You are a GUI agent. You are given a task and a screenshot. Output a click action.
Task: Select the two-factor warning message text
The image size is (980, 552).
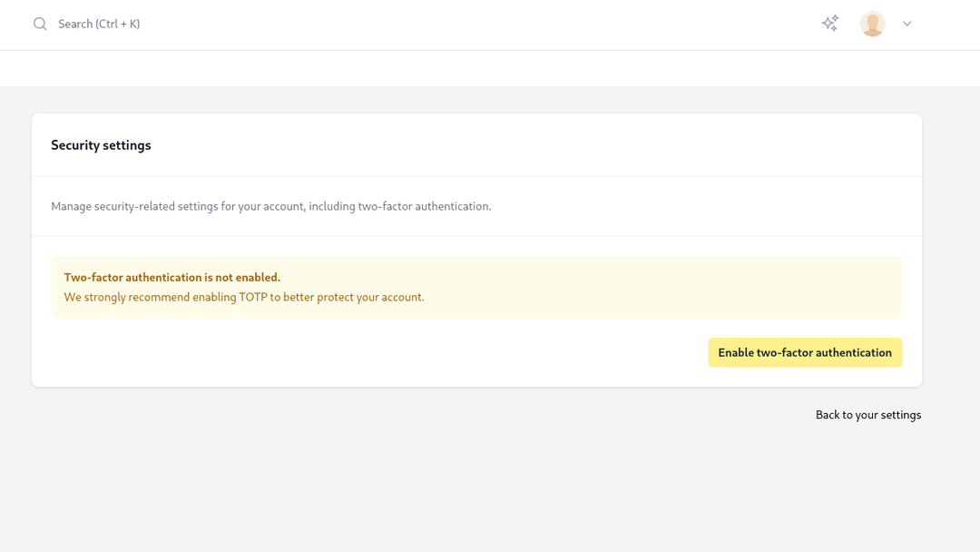tap(171, 277)
